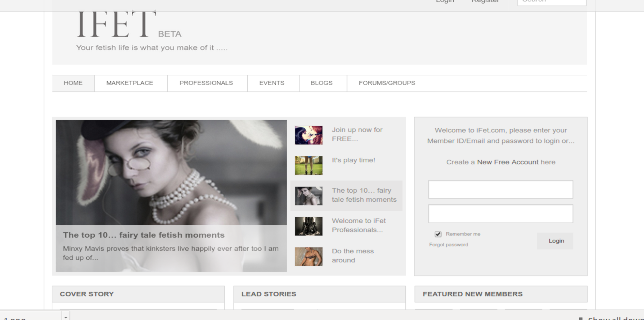Click the IFET logo
The width and height of the screenshot is (644, 320).
[x=116, y=25]
